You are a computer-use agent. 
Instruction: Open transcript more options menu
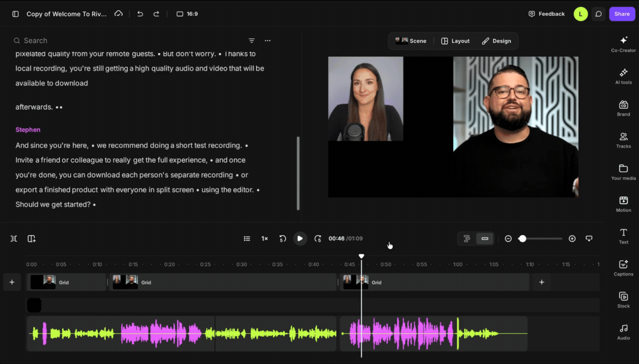tap(268, 41)
